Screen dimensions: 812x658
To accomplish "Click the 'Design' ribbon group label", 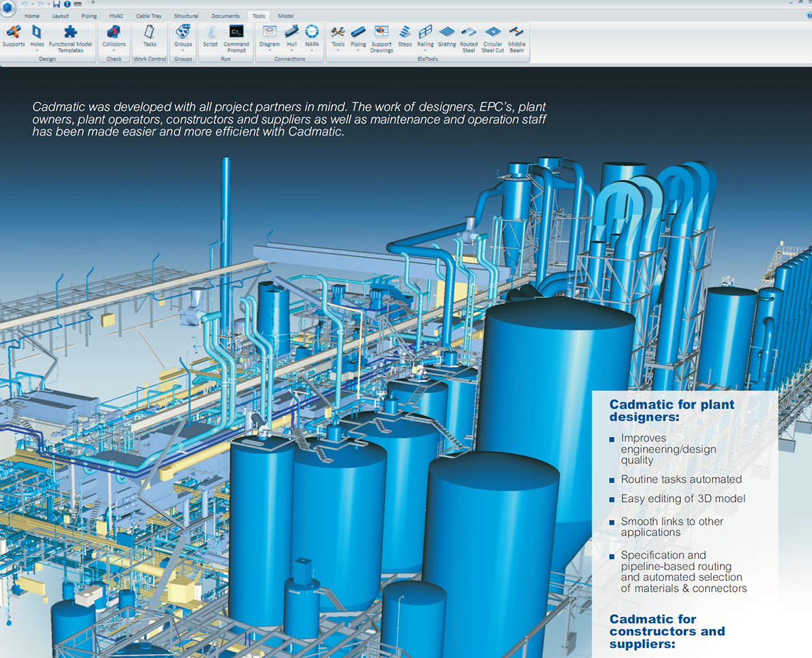I will click(x=47, y=59).
